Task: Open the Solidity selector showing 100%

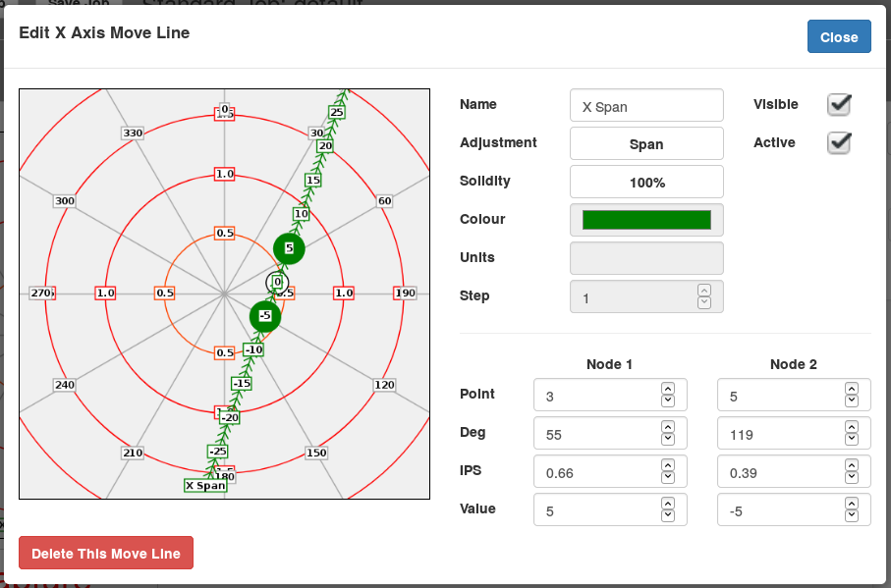Action: coord(646,181)
